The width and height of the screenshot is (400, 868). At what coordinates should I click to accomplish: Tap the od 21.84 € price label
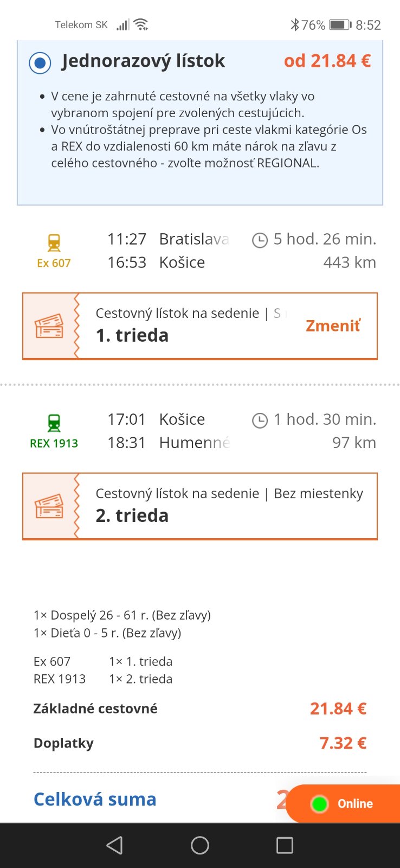pyautogui.click(x=327, y=61)
